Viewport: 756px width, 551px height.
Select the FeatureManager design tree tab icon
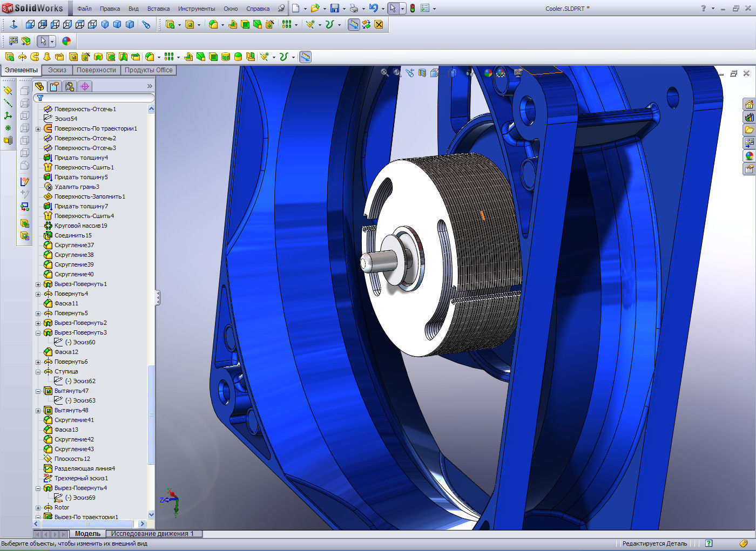pos(39,86)
